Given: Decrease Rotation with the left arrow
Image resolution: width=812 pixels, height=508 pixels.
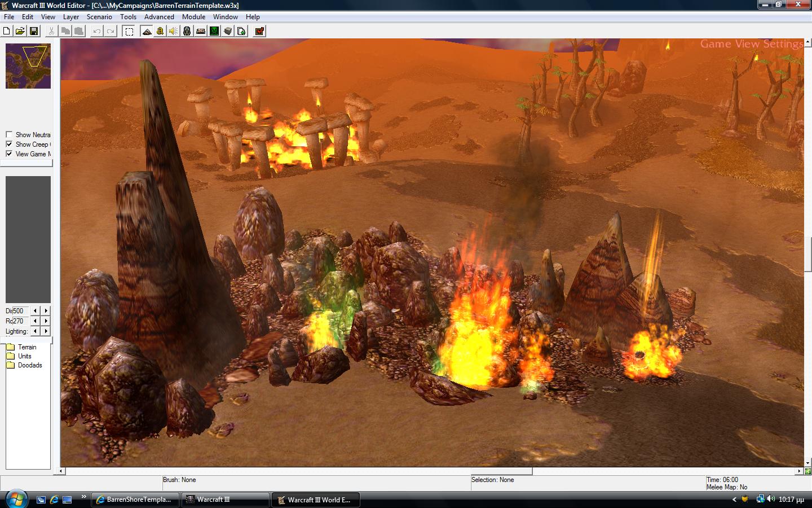Looking at the screenshot, I should tap(36, 321).
